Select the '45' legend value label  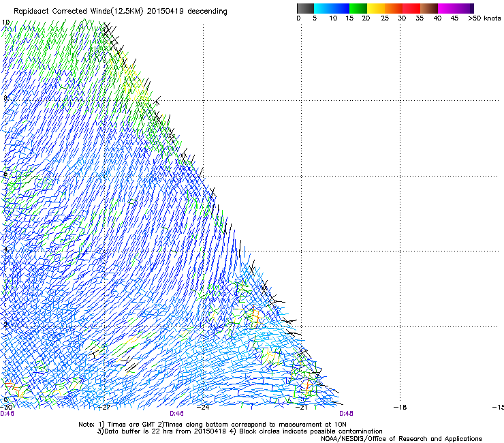pos(454,18)
